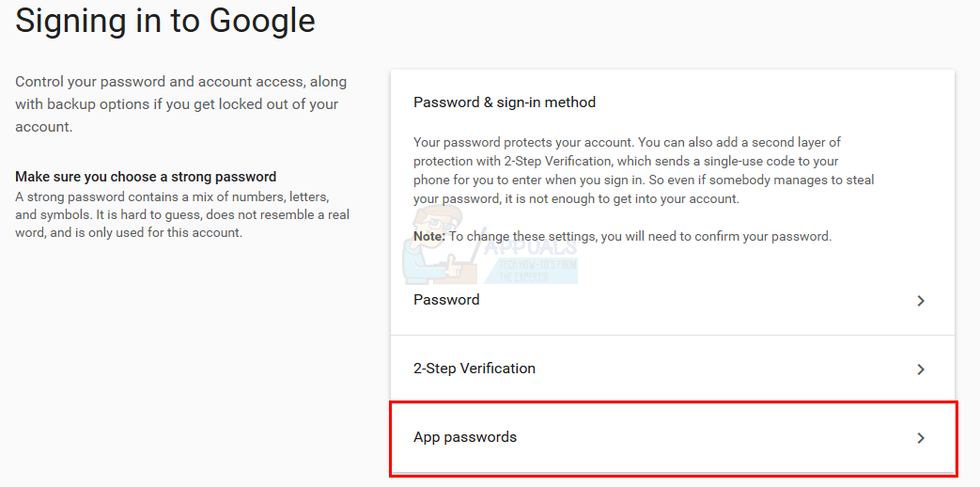Select the App passwords option
The width and height of the screenshot is (980, 487).
pyautogui.click(x=465, y=437)
